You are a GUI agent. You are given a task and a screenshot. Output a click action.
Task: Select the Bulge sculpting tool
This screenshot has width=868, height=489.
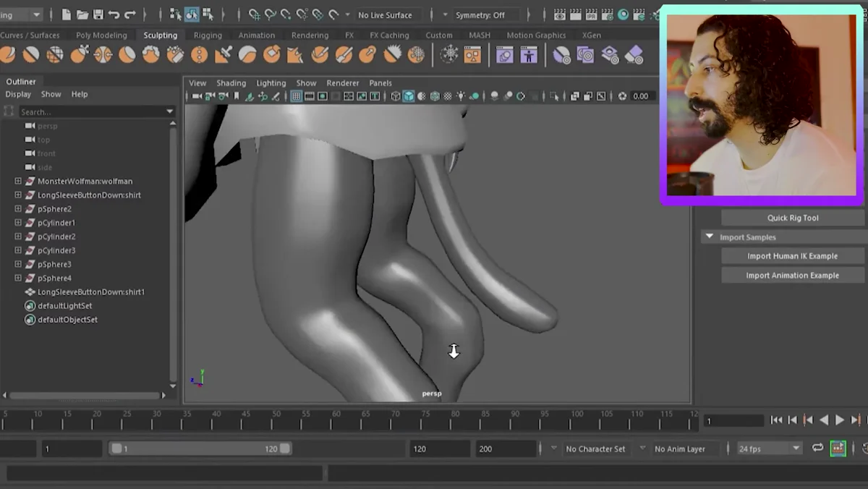pyautogui.click(x=368, y=54)
